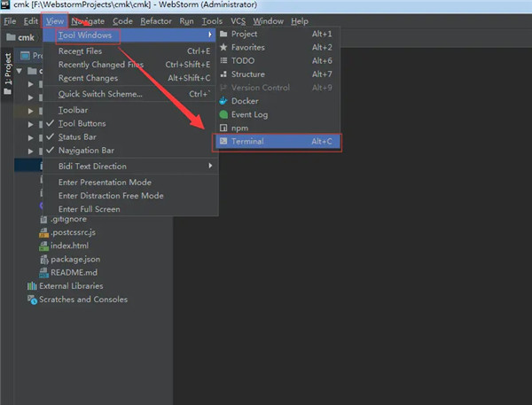Select the Version Control label
The image size is (532, 405).
click(x=261, y=88)
